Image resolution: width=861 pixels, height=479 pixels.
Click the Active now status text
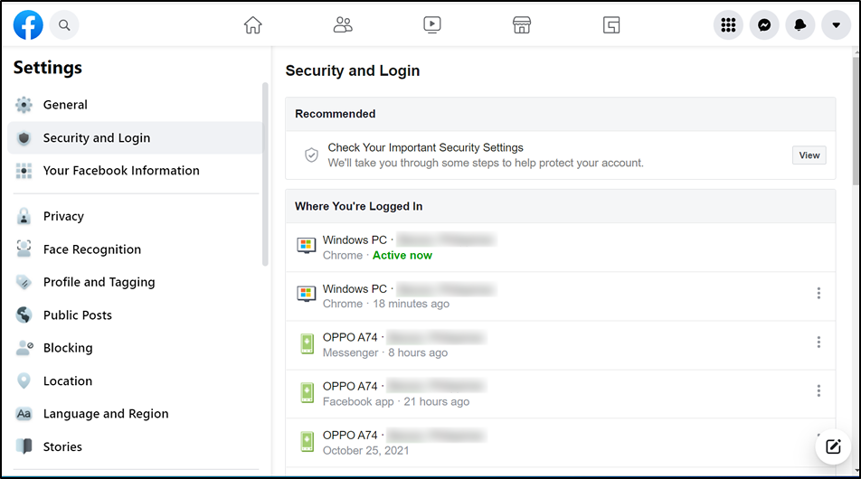pos(402,255)
